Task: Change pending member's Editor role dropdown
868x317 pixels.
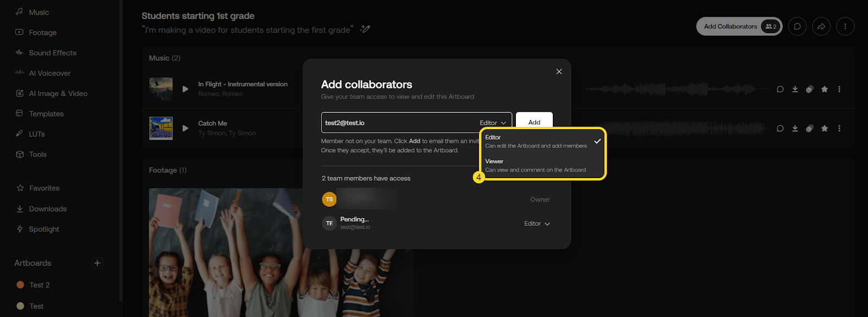Action: point(537,224)
